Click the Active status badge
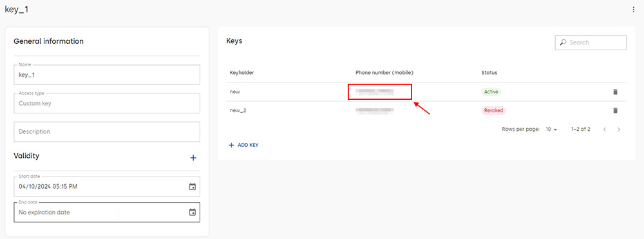Image resolution: width=644 pixels, height=239 pixels. 491,92
